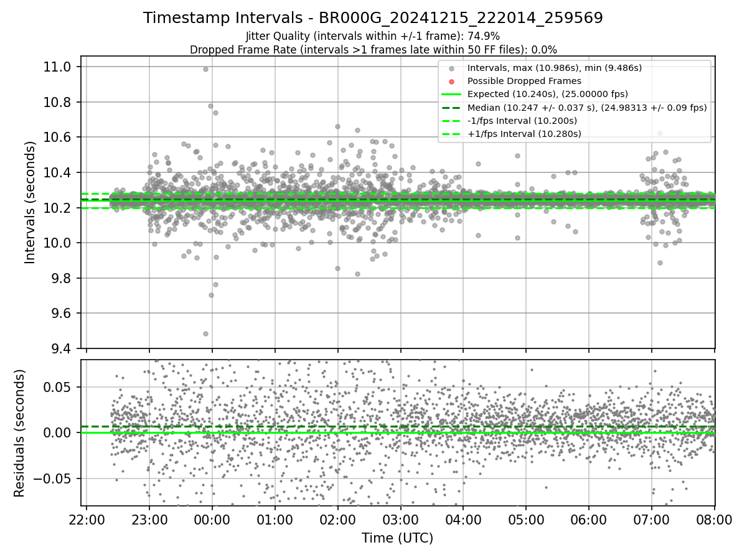Click the x-axis tick label '07:00'
The image size is (747, 560).
[652, 519]
